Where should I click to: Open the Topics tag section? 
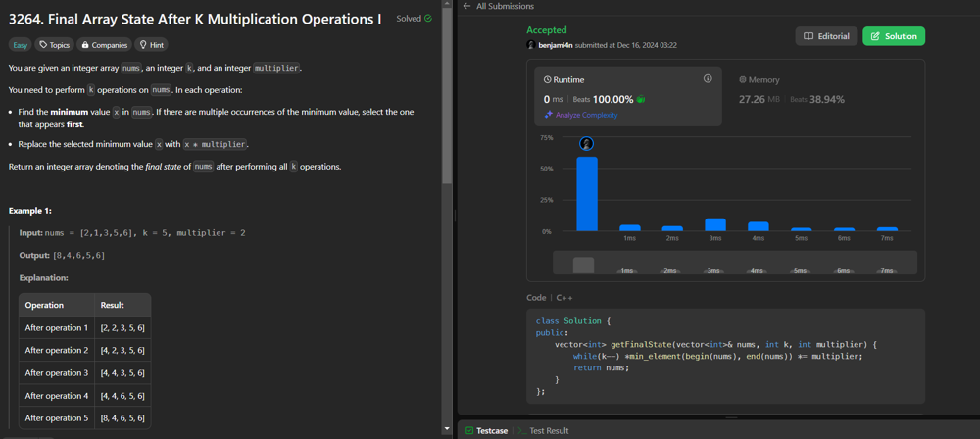55,45
